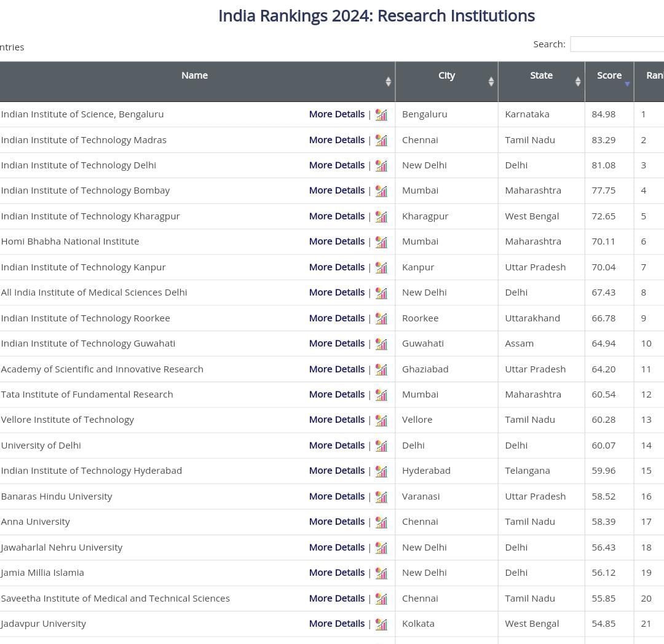664x644 pixels.
Task: Open chart icon for IIT Hyderabad row
Action: click(x=381, y=471)
